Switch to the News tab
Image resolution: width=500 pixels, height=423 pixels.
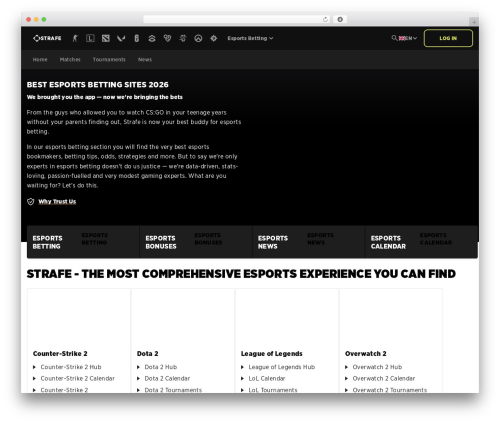(x=145, y=60)
